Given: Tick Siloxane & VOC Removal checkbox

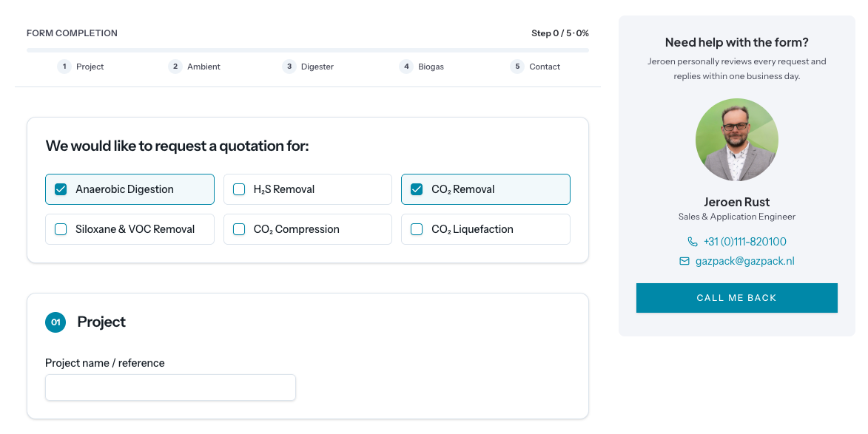Looking at the screenshot, I should tap(61, 229).
